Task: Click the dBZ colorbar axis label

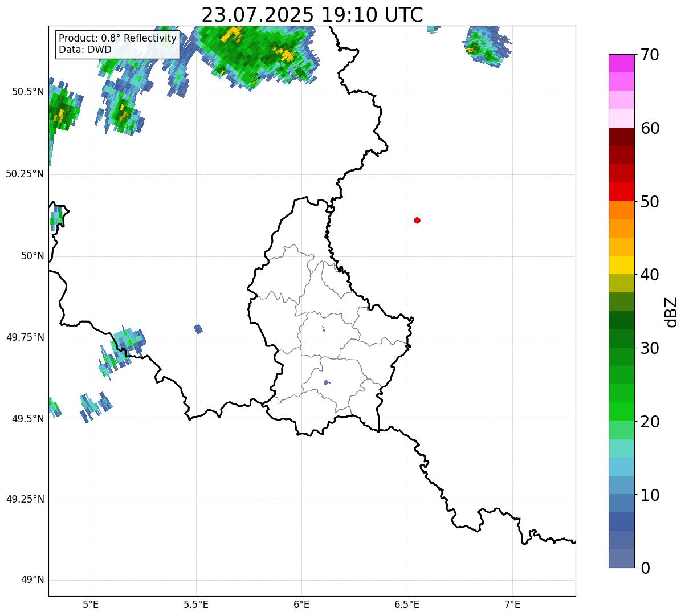Action: click(671, 311)
